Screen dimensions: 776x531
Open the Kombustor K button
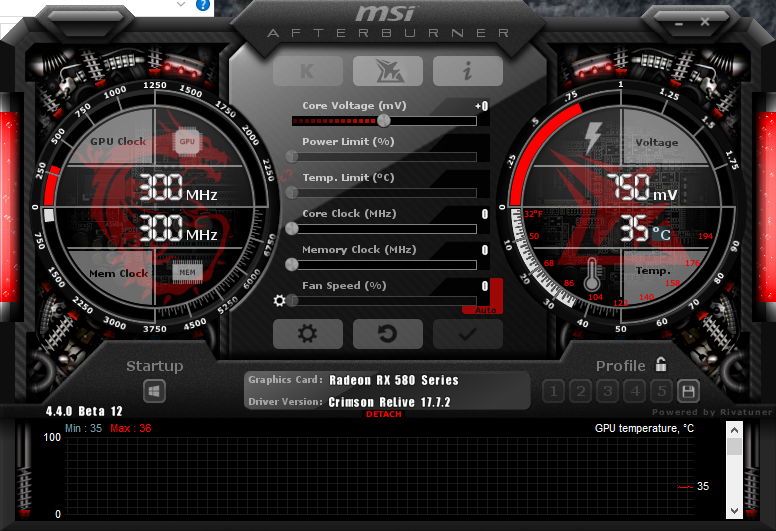[308, 71]
